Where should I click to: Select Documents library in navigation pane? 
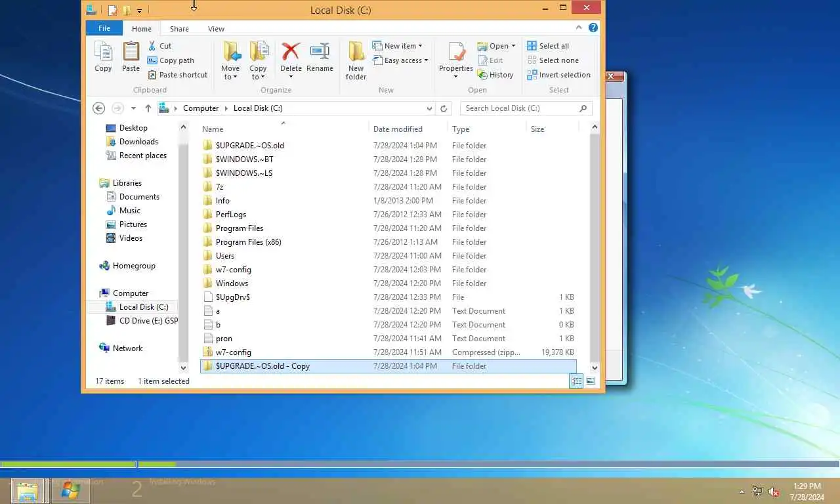point(139,197)
